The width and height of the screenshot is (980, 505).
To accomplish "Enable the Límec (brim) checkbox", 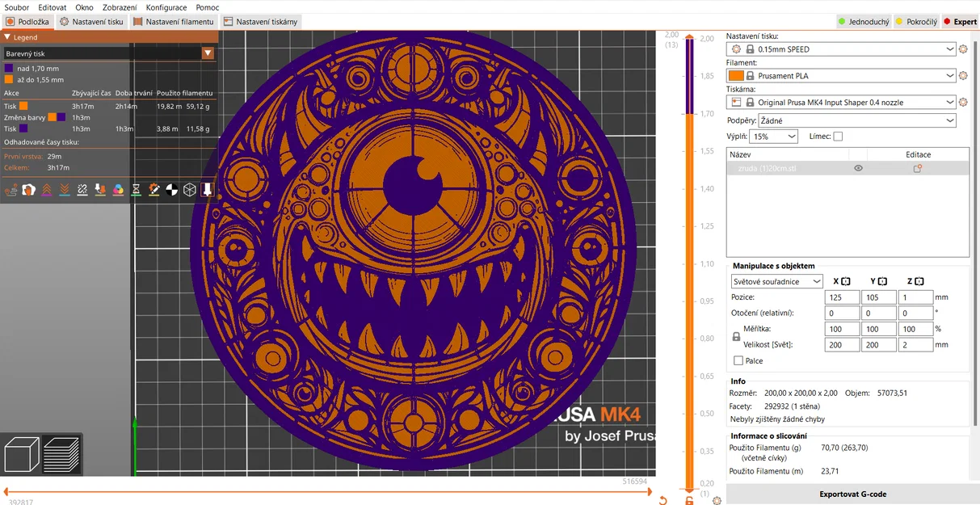I will pos(838,137).
